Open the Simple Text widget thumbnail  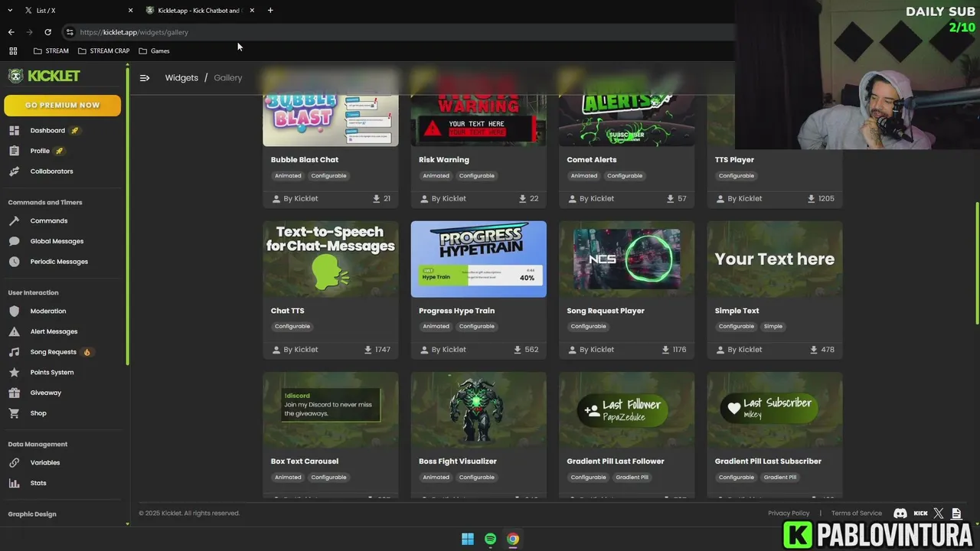(x=775, y=259)
